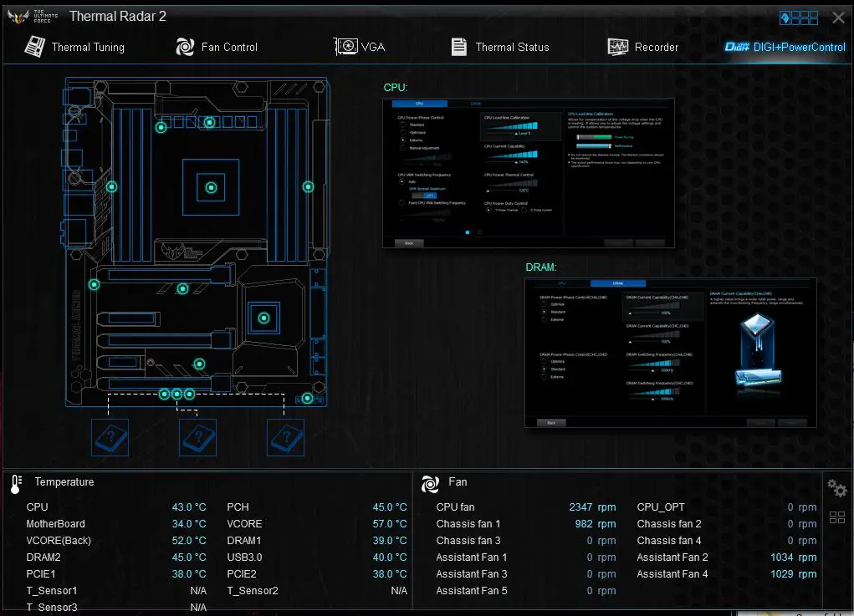The width and height of the screenshot is (854, 616).
Task: Click the Chassis fan 2 label
Action: tap(669, 524)
